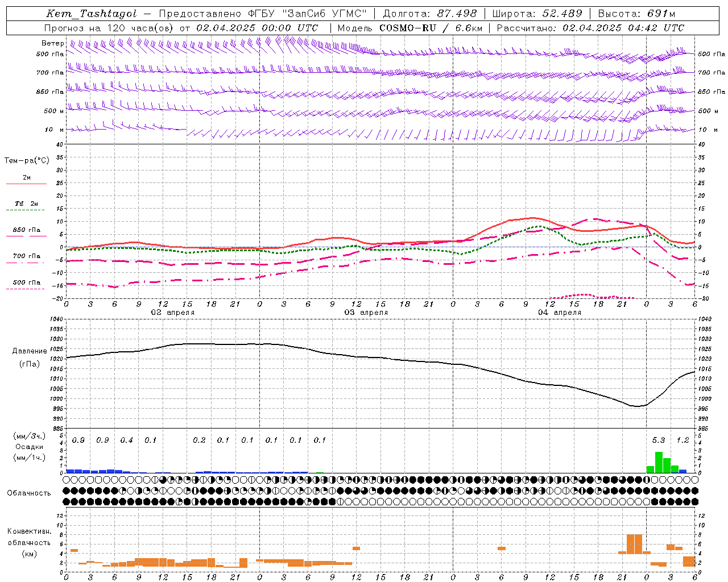The height and width of the screenshot is (582, 728).
Task: Click the Td 2м legend label
Action: [27, 203]
